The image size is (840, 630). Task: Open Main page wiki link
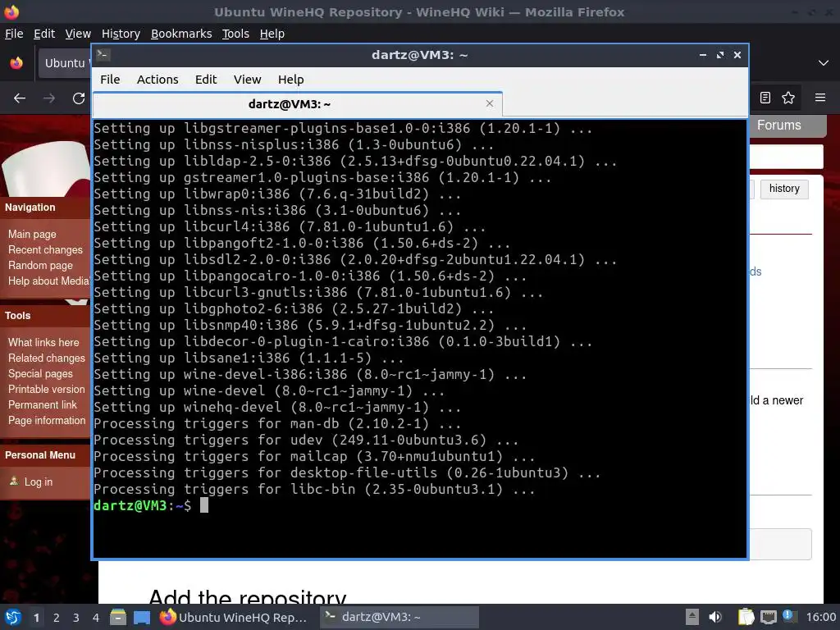coord(32,234)
